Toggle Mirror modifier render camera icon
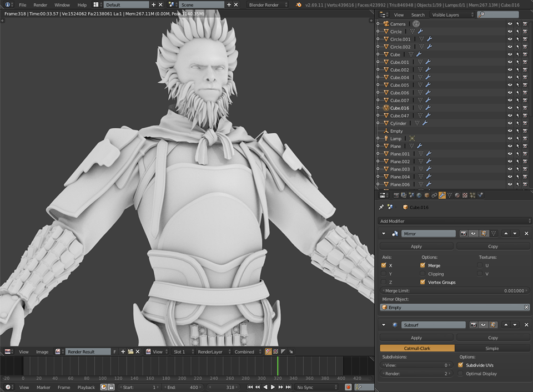The height and width of the screenshot is (392, 533). pos(464,234)
